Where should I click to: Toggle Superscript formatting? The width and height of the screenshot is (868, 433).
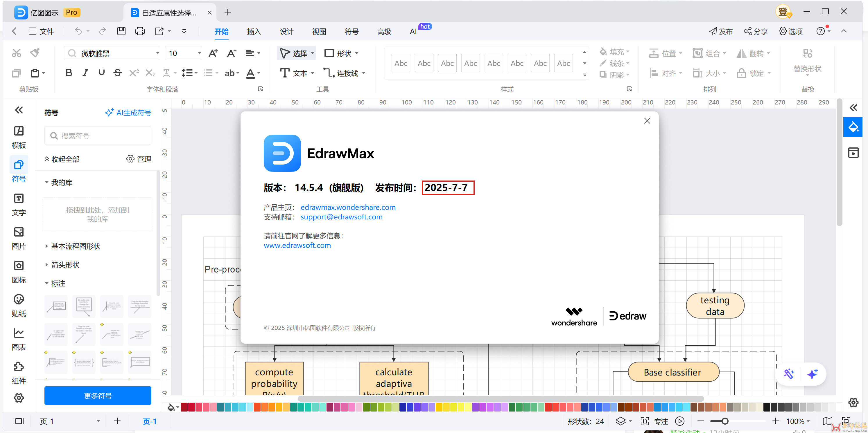click(134, 73)
